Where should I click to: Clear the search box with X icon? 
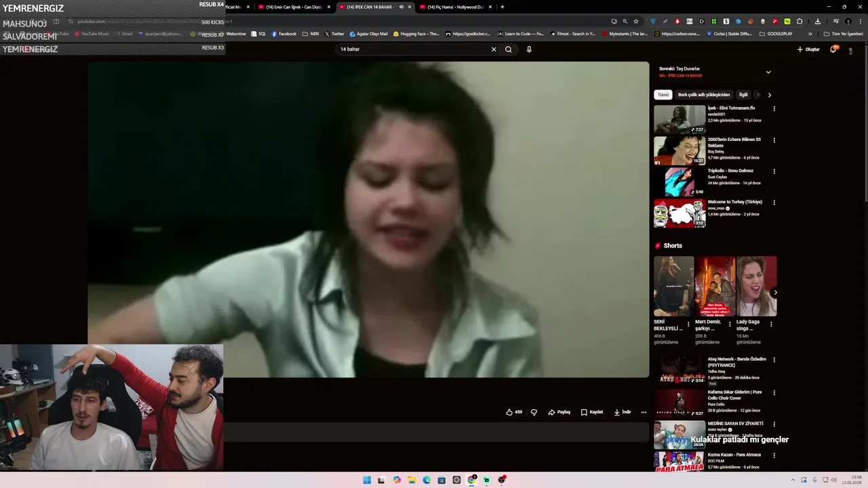pyautogui.click(x=494, y=49)
